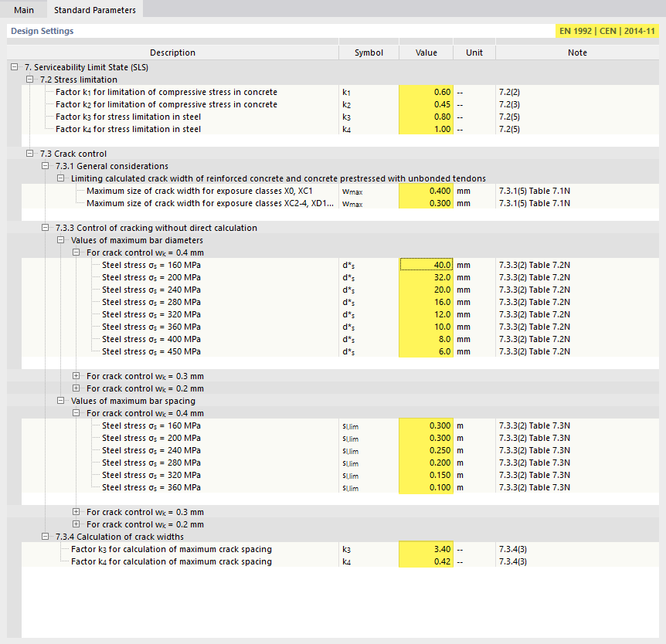This screenshot has height=644, width=666.
Task: Collapse the 7. Serviceability Limit State (SLS) section
Action: [x=14, y=67]
